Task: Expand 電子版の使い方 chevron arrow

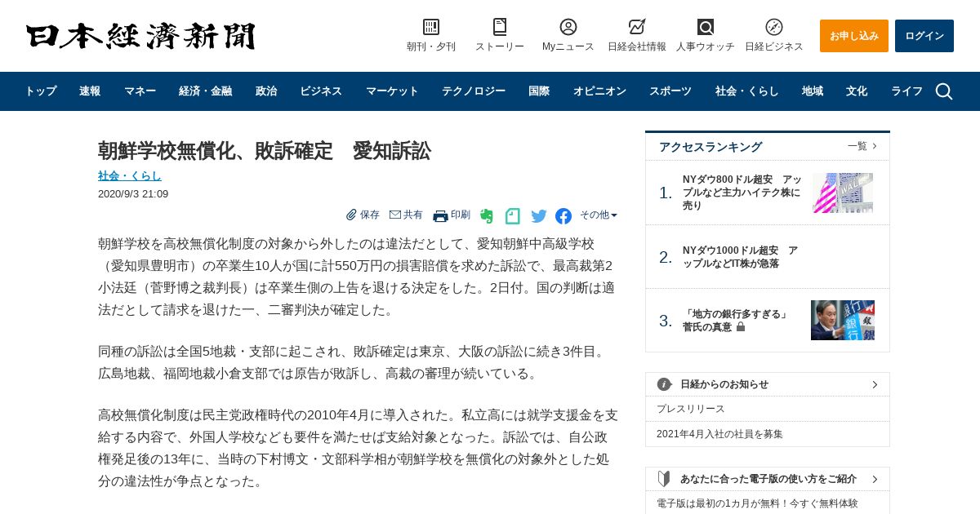Action: 875,479
